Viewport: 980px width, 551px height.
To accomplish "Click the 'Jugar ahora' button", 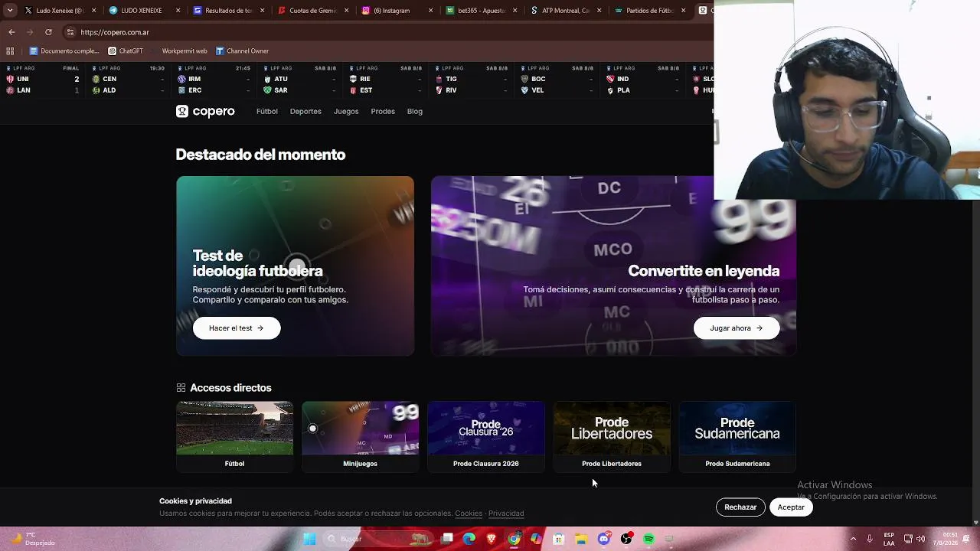I will click(737, 328).
